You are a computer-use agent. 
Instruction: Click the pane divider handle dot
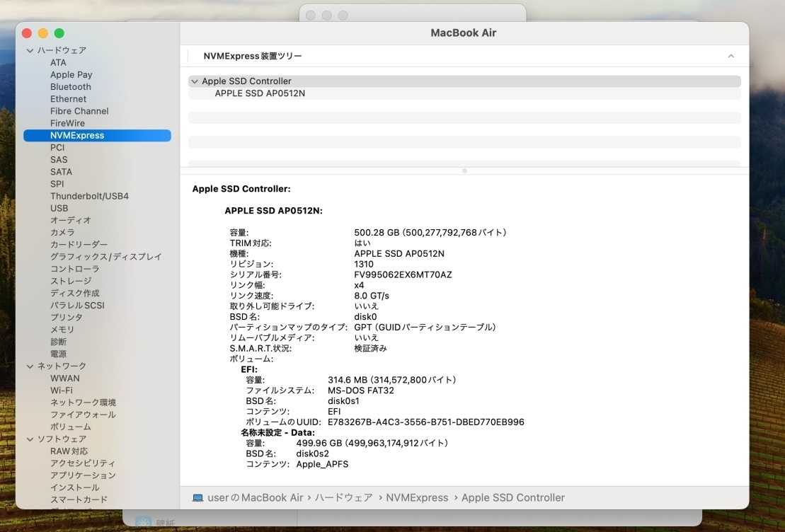pyautogui.click(x=464, y=171)
